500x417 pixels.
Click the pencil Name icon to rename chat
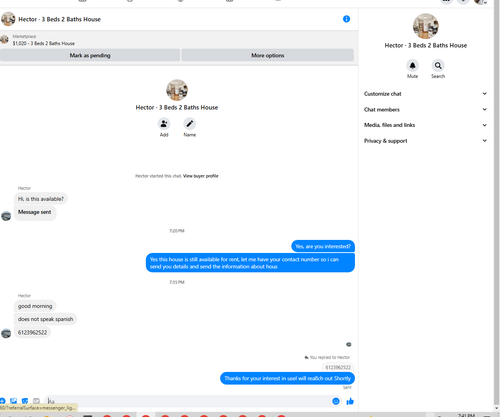(x=189, y=124)
